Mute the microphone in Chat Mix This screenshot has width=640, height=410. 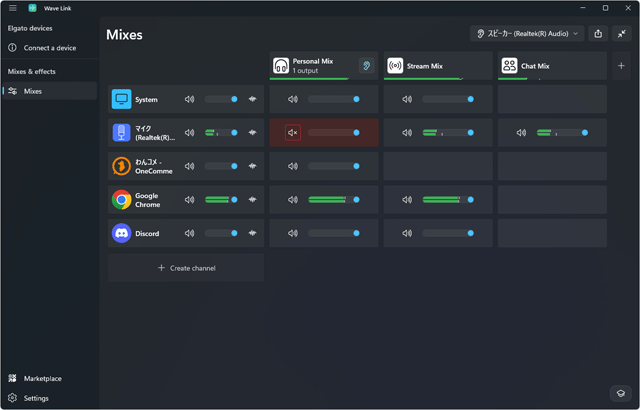pos(521,133)
